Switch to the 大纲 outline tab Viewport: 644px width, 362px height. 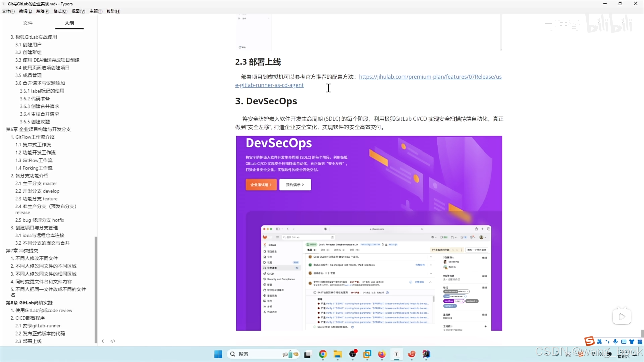69,23
